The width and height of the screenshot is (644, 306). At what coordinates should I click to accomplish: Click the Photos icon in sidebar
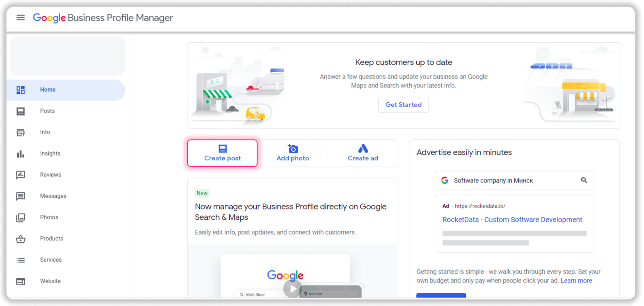(21, 218)
